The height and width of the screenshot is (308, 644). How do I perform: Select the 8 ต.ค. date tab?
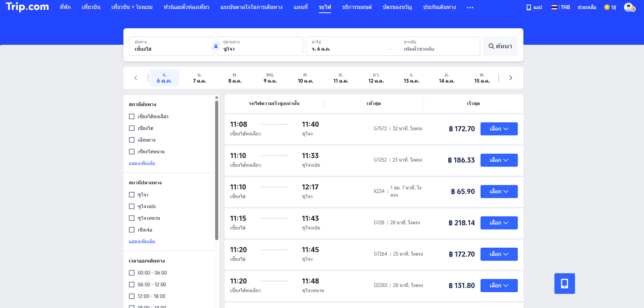[235, 78]
